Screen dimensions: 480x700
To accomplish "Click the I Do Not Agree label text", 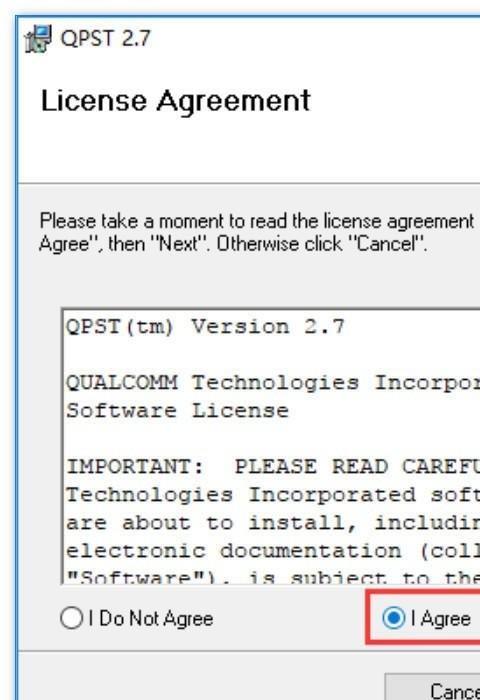I will [x=151, y=619].
